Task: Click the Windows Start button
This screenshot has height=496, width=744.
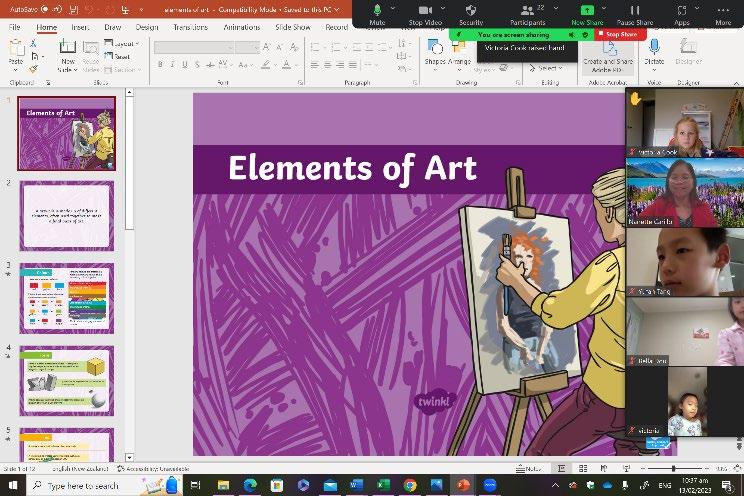Action: point(13,485)
